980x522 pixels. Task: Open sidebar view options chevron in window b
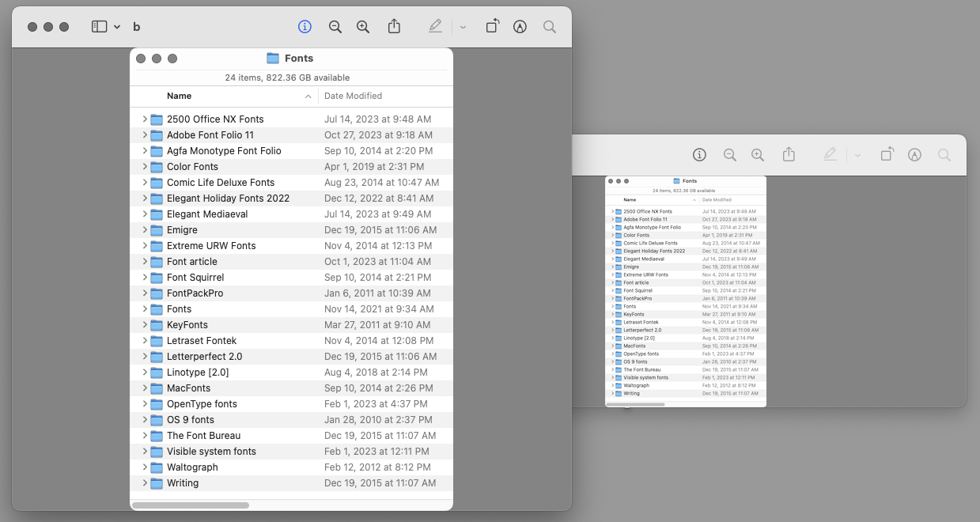click(x=117, y=27)
